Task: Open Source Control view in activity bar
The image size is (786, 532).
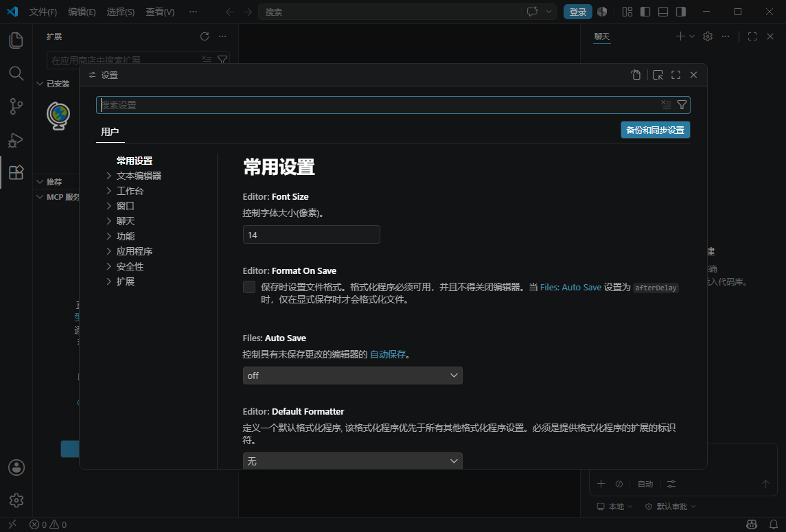Action: [x=16, y=106]
